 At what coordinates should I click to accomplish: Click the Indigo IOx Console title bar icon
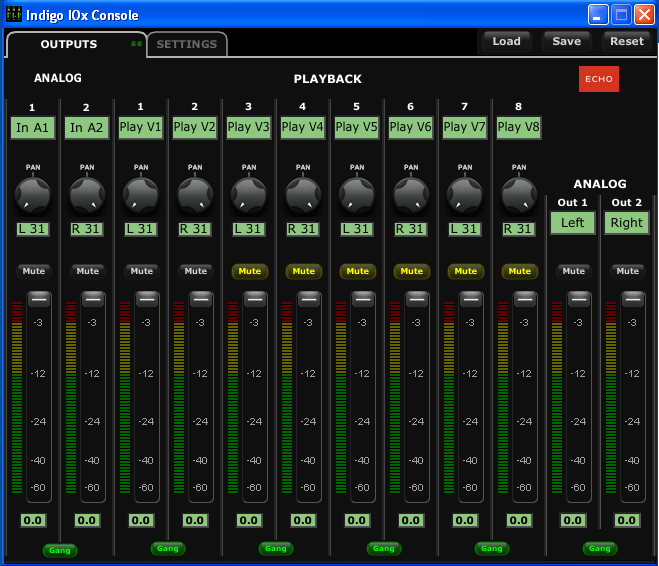pos(14,15)
